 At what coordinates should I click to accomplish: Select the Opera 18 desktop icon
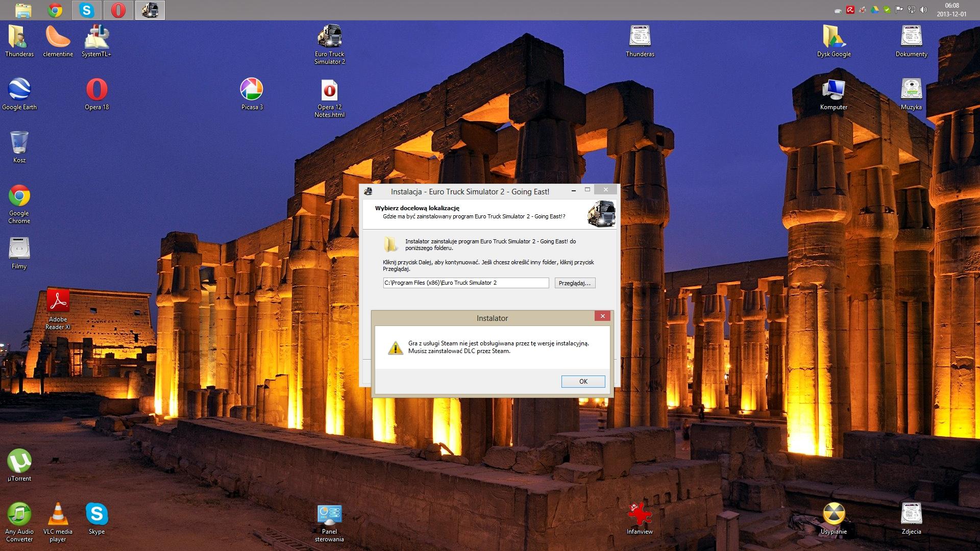click(x=96, y=94)
